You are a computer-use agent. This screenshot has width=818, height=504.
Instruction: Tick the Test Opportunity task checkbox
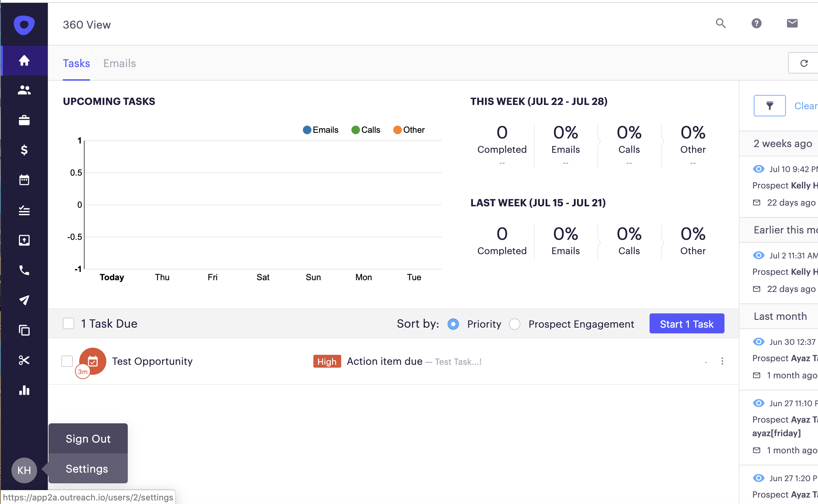point(67,361)
